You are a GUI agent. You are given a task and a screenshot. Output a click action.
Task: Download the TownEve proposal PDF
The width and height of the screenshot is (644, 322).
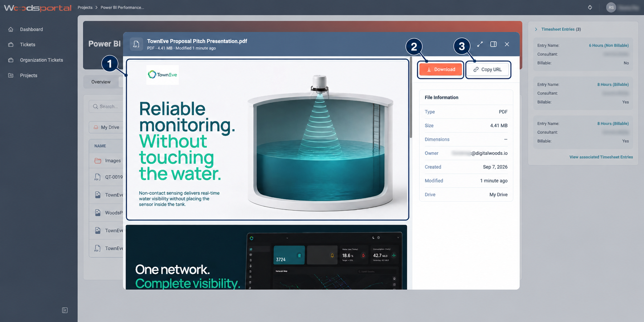point(441,69)
